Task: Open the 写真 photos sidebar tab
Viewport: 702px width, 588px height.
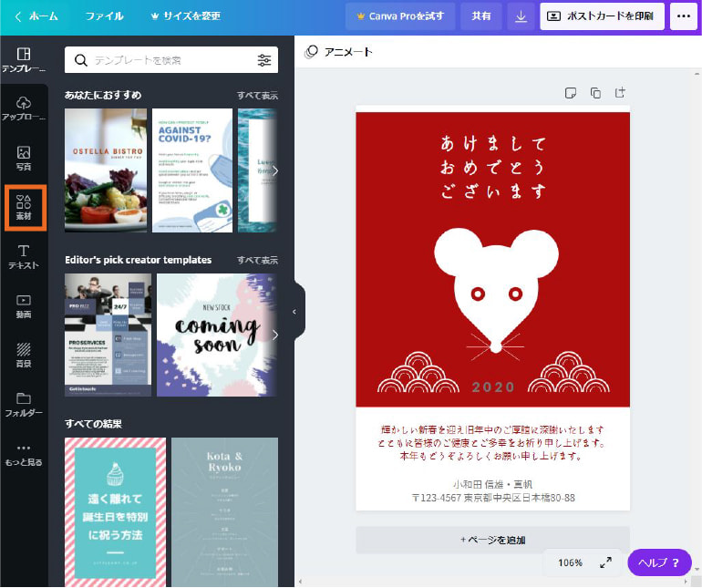Action: [x=24, y=158]
